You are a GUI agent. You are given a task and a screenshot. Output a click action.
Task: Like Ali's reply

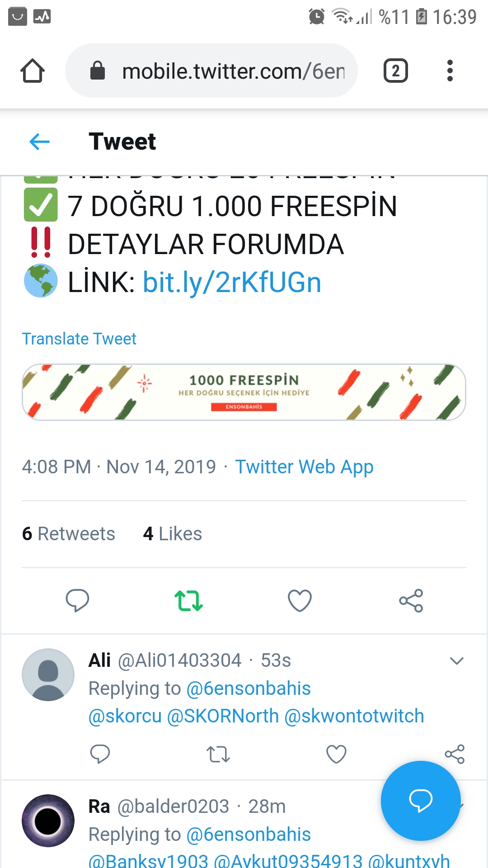(336, 754)
